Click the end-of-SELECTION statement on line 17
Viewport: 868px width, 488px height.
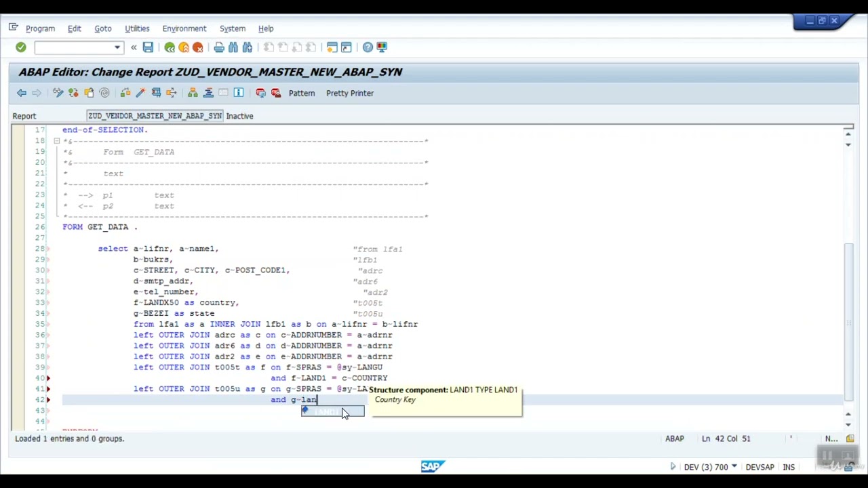click(x=105, y=129)
